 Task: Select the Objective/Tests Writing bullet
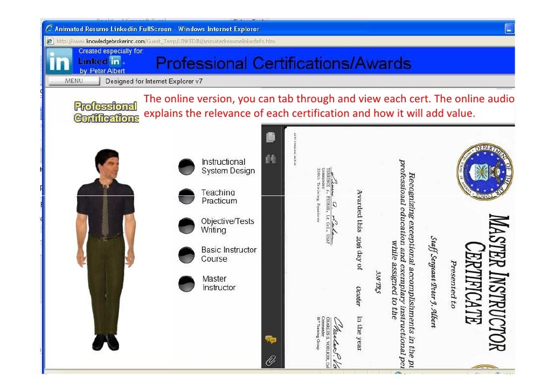[186, 226]
